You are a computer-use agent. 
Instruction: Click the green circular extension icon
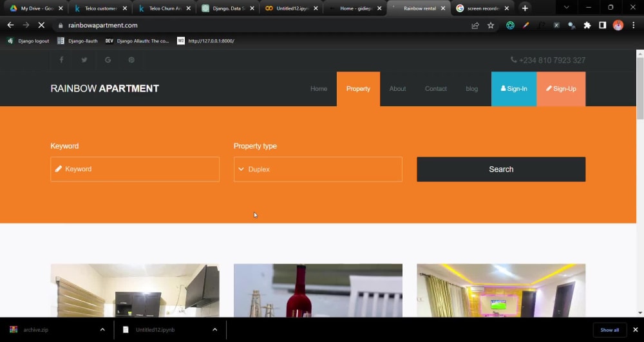510,26
